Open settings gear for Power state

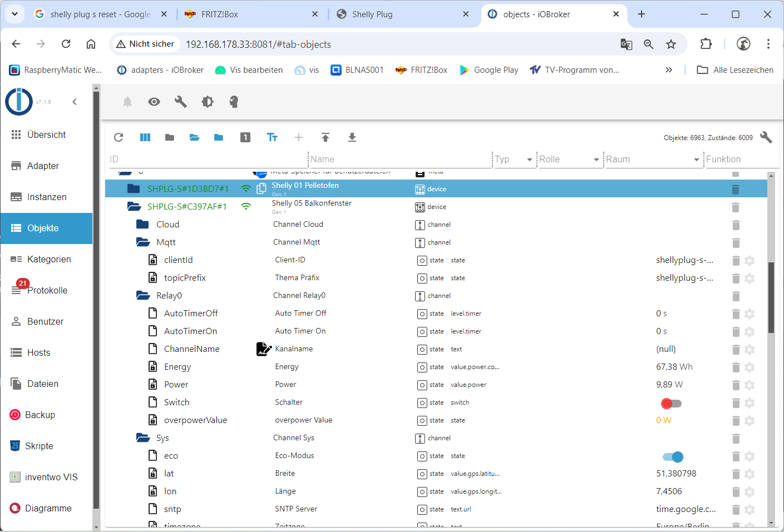point(750,385)
